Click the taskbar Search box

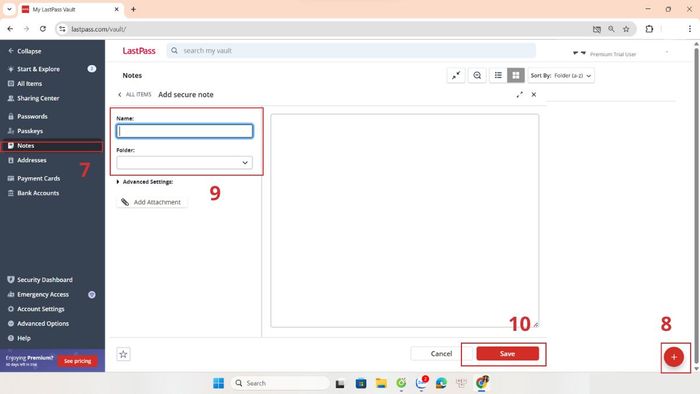tap(280, 383)
